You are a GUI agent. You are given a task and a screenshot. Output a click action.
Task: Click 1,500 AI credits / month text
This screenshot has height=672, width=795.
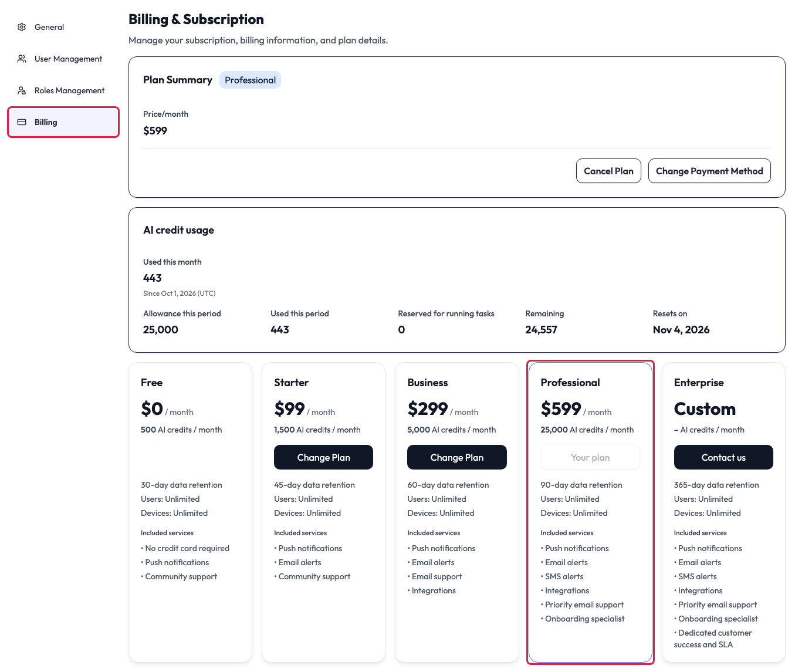[x=317, y=430]
